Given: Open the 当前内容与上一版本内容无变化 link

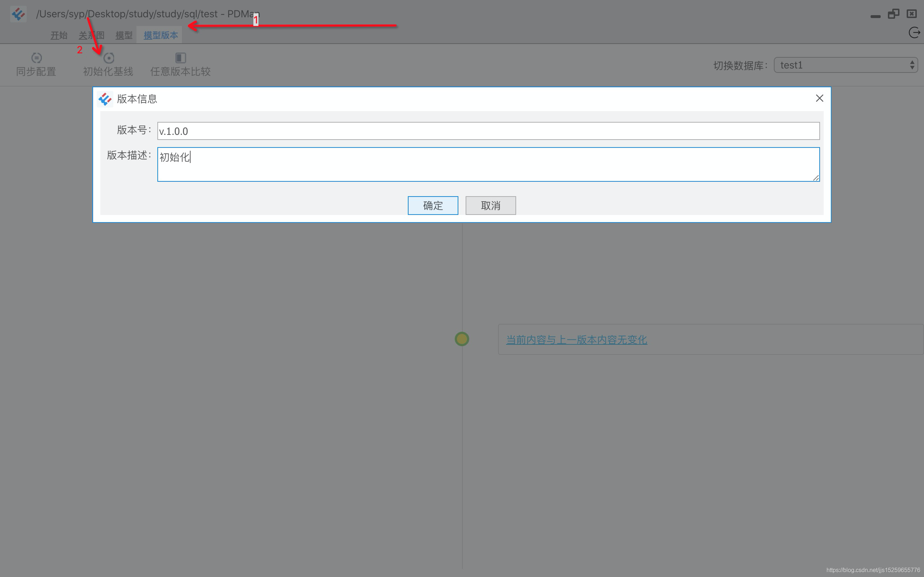Looking at the screenshot, I should click(576, 340).
